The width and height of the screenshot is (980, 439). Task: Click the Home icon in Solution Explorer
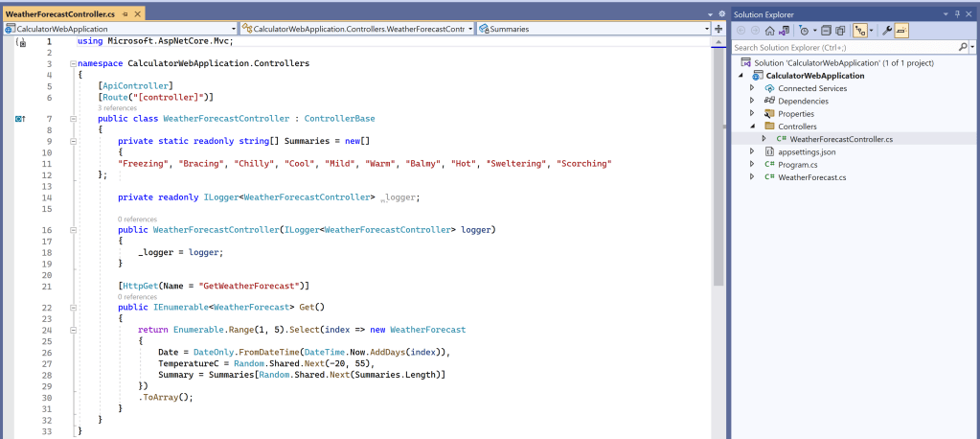coord(769,30)
